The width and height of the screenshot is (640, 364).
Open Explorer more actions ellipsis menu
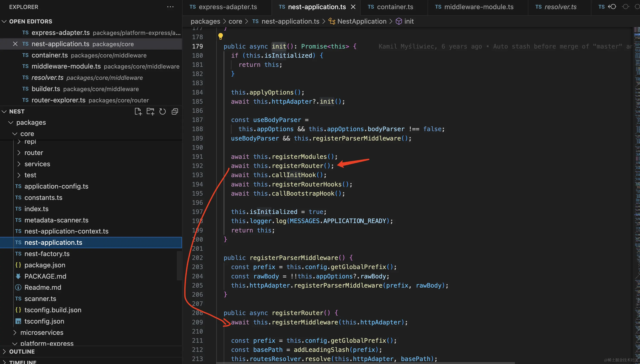tap(170, 7)
